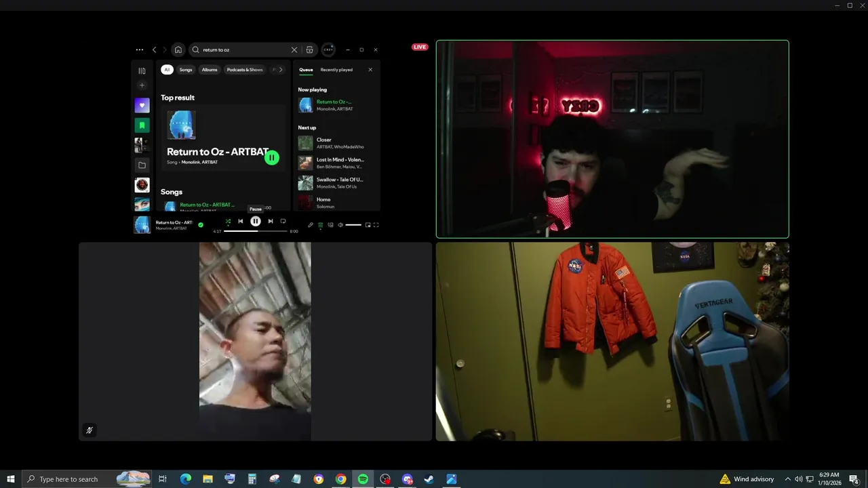Select 'Closer' in the queue
Screen dimensions: 868x488
[336, 143]
